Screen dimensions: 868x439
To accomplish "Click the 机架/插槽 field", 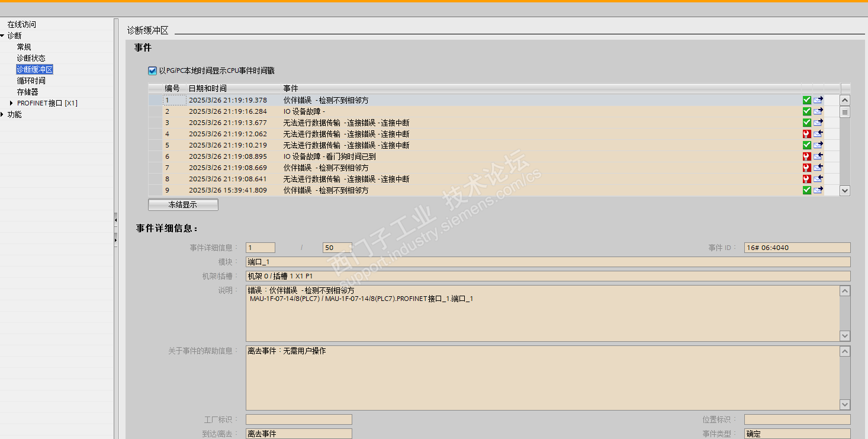I will [x=548, y=276].
